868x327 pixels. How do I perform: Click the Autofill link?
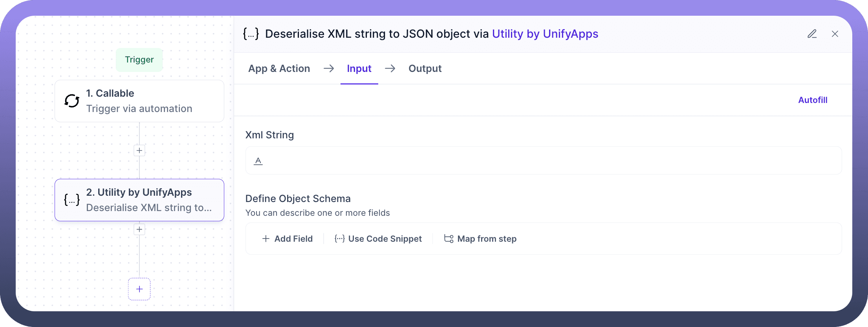coord(813,100)
